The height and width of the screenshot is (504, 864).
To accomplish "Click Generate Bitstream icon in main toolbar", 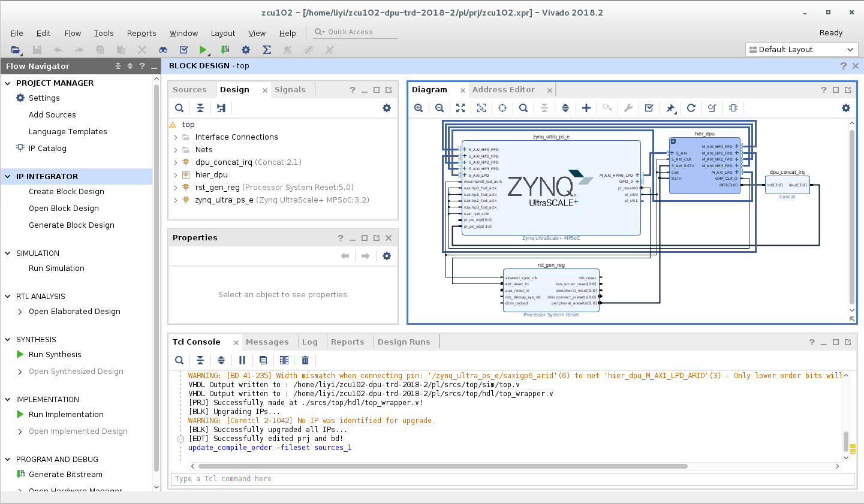I will click(225, 50).
